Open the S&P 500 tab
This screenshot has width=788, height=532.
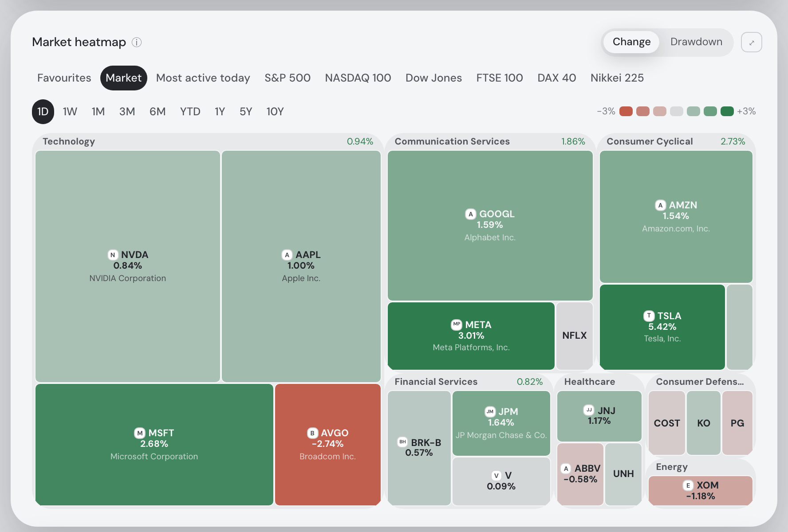(288, 78)
